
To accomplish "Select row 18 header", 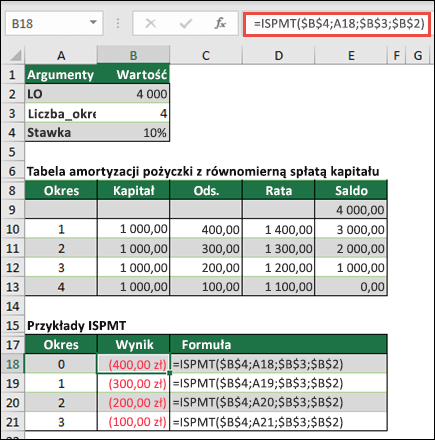I will pos(13,364).
